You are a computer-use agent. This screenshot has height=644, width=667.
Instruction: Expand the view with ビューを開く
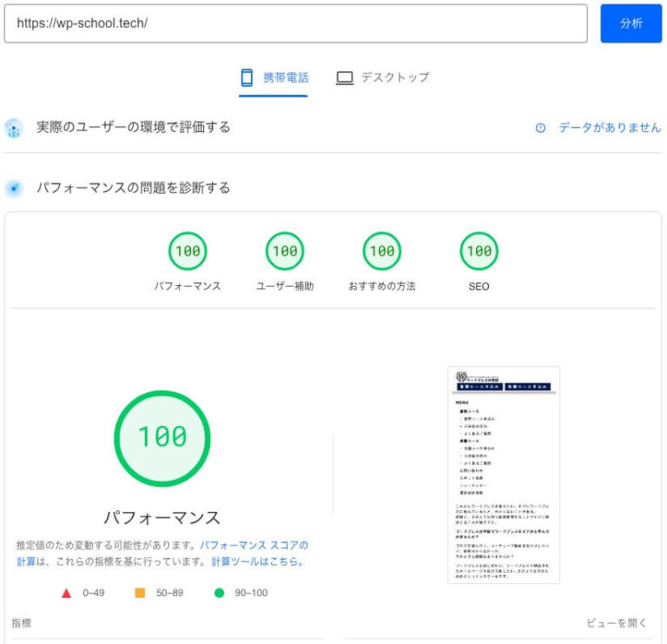(616, 623)
